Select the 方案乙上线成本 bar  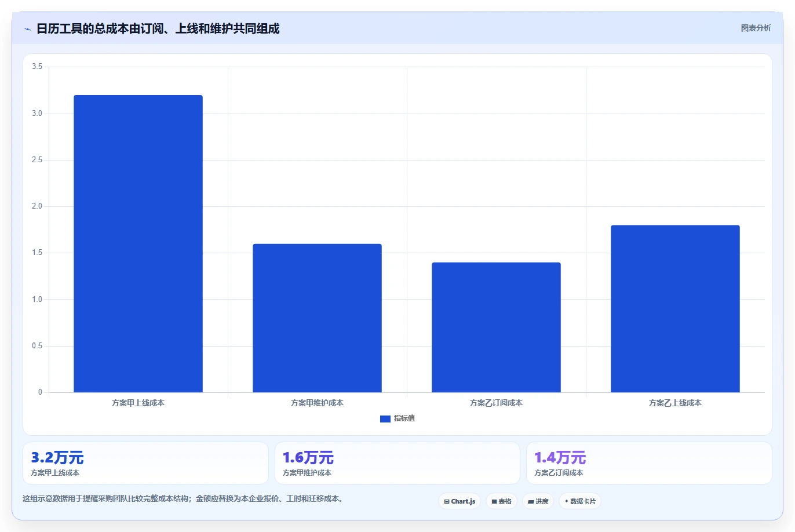tap(675, 309)
